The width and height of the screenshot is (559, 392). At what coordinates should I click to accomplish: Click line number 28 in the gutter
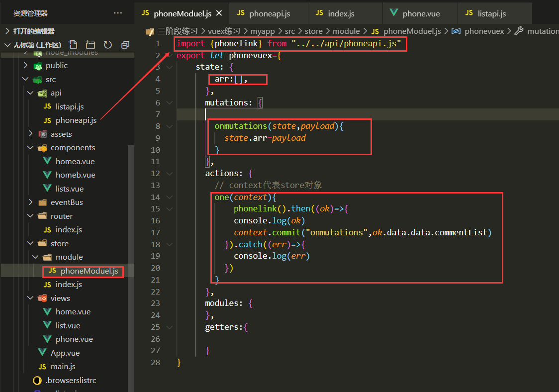coord(156,362)
